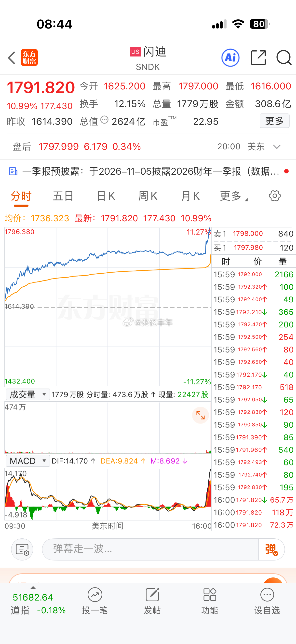Tap the 投一笔 icon
296x644 pixels.
tap(95, 594)
